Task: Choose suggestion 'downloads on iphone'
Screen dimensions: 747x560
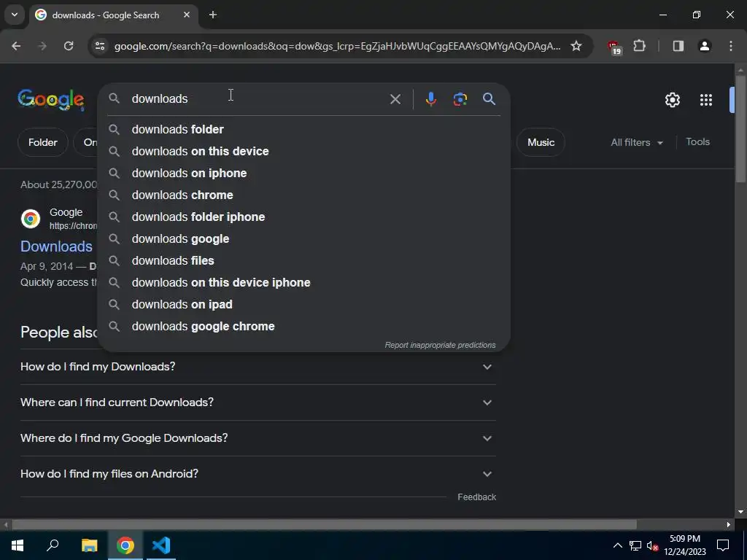Action: pyautogui.click(x=303, y=173)
